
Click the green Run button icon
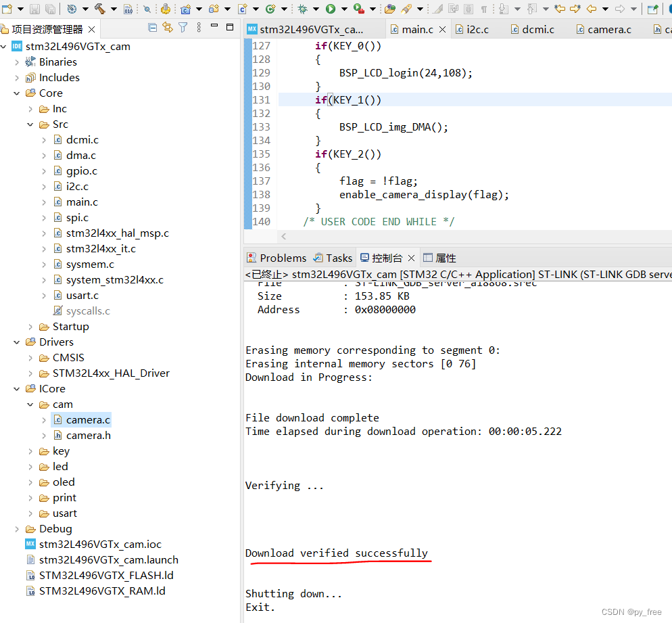[x=331, y=9]
